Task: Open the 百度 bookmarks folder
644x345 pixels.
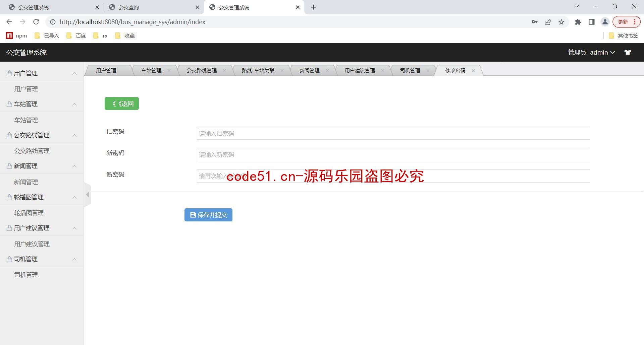Action: coord(76,36)
